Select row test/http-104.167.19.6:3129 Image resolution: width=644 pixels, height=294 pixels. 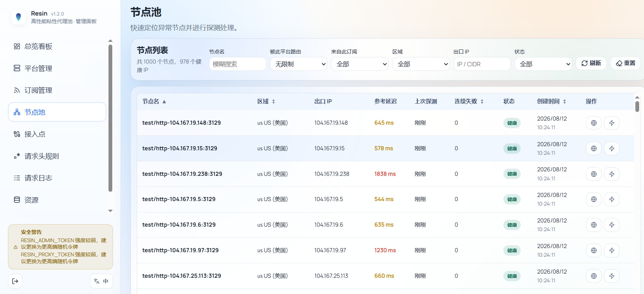click(x=385, y=225)
